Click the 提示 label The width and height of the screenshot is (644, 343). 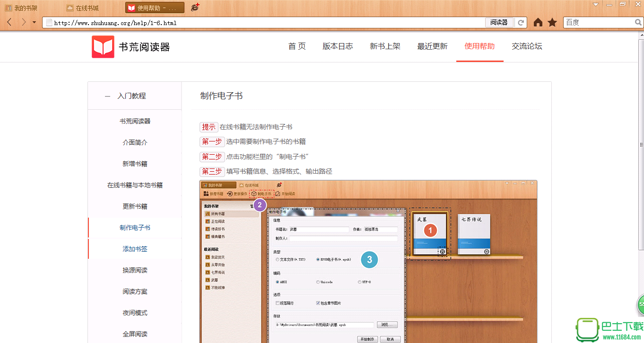209,127
